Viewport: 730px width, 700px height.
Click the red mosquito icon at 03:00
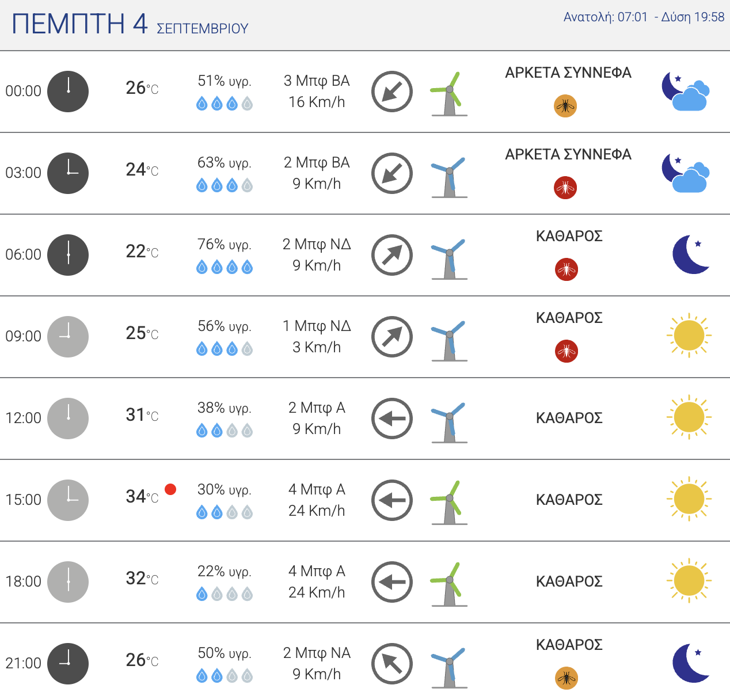click(x=565, y=188)
